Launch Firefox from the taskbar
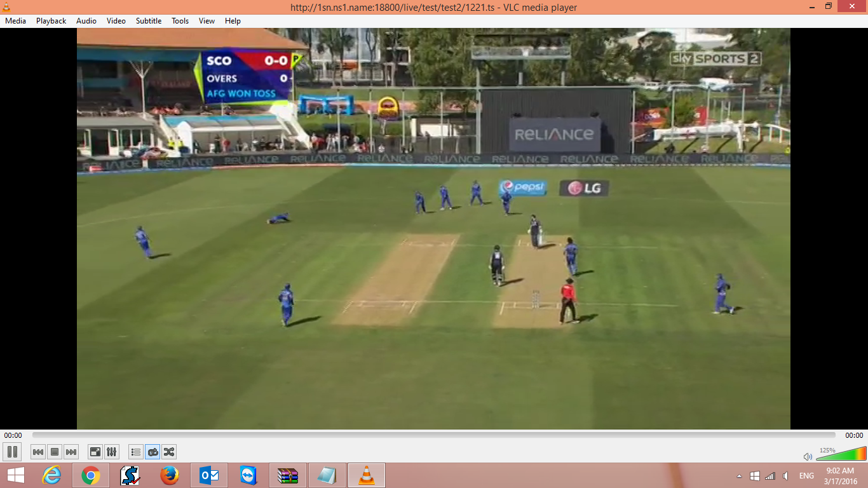This screenshot has height=488, width=868. tap(170, 475)
